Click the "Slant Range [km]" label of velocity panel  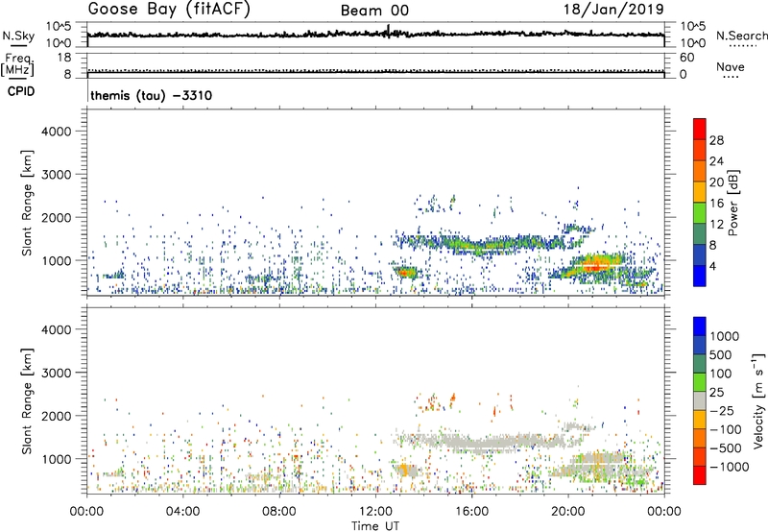pos(27,400)
